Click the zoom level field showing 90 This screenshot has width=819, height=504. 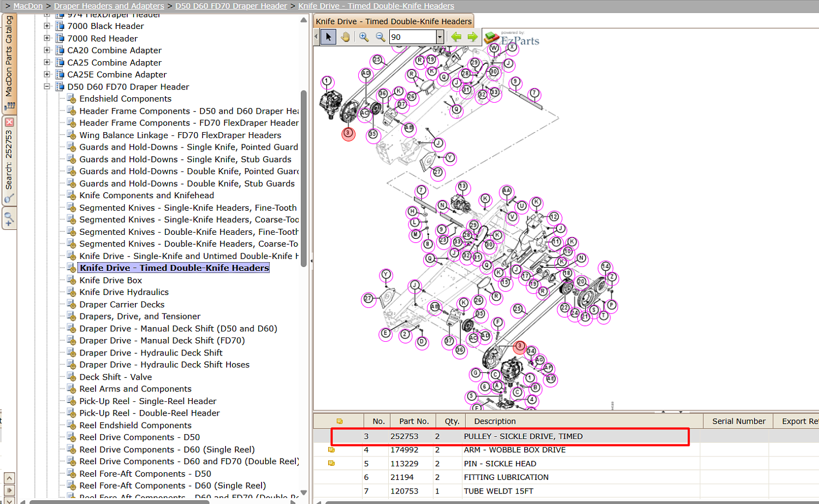tap(412, 37)
